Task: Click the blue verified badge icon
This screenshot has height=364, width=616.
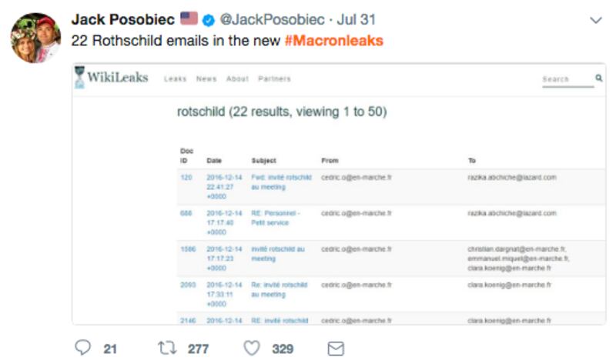Action: click(x=208, y=19)
